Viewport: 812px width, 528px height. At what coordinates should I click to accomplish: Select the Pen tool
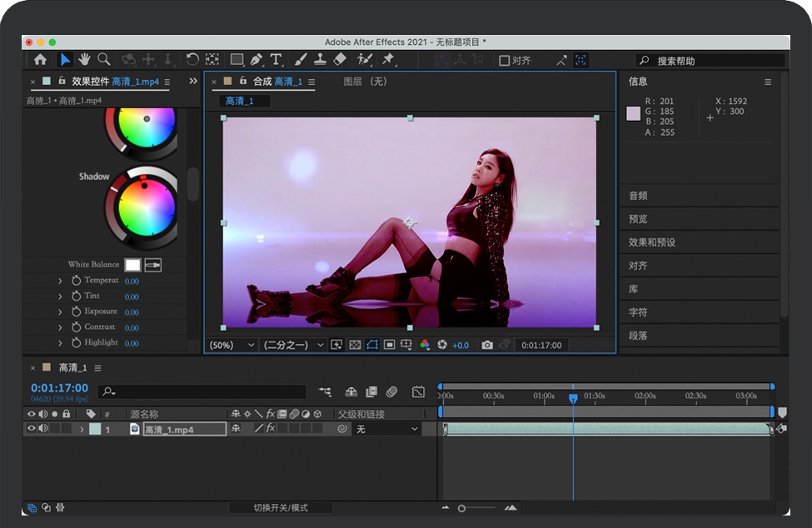point(256,60)
